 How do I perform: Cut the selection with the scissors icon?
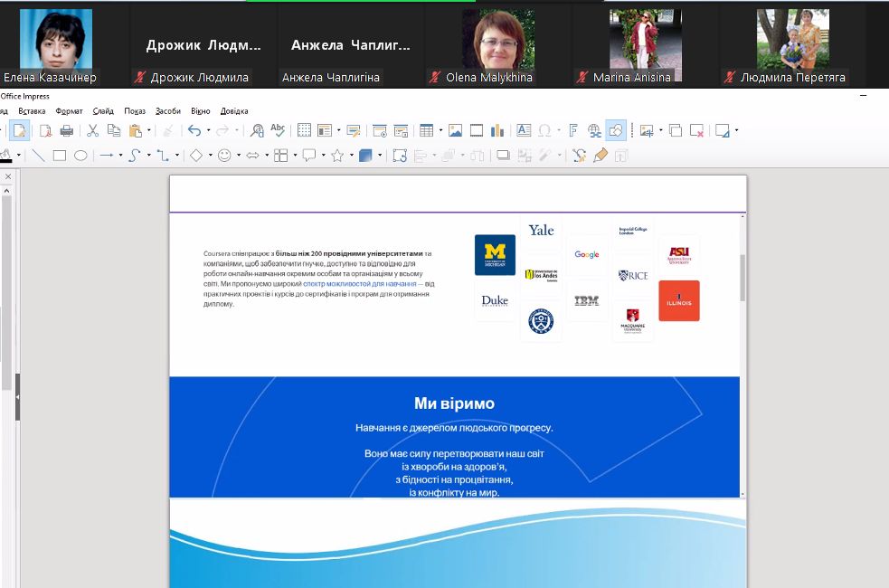[x=93, y=131]
